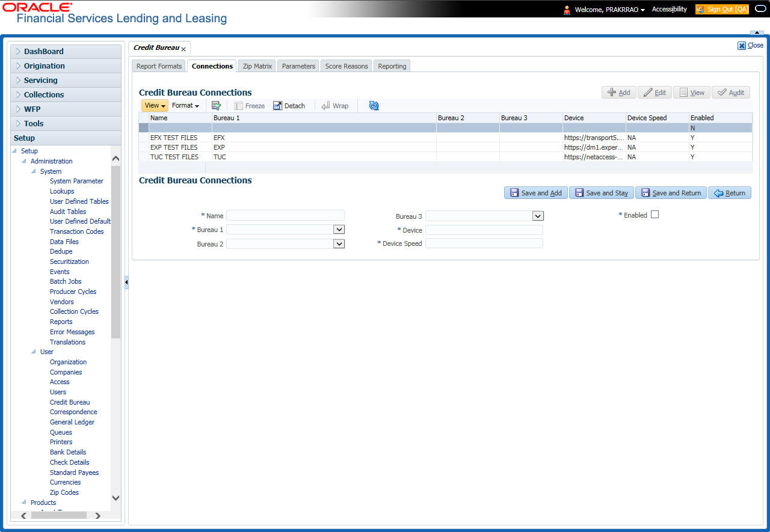Screen dimensions: 770x532
Task: Expand the WFP accordion panel
Action: coord(66,109)
